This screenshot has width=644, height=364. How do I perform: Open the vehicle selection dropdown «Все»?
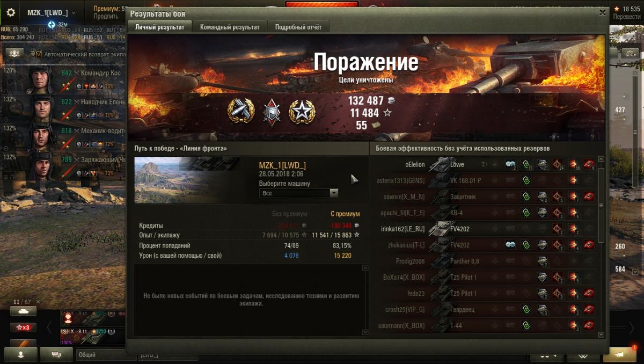pos(299,193)
